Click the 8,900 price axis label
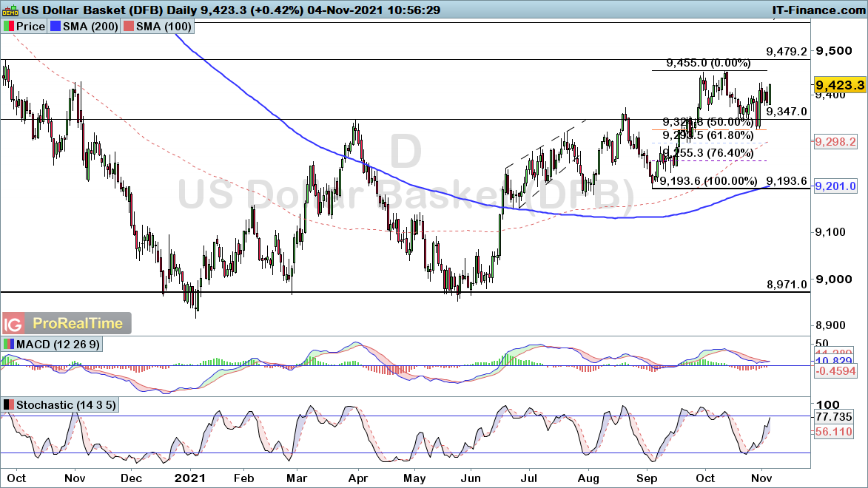 click(x=830, y=325)
